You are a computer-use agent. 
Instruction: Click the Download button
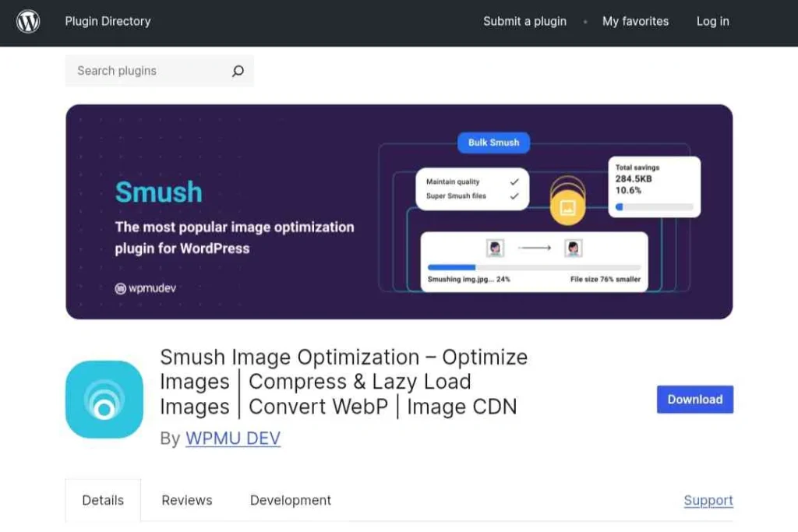(694, 400)
